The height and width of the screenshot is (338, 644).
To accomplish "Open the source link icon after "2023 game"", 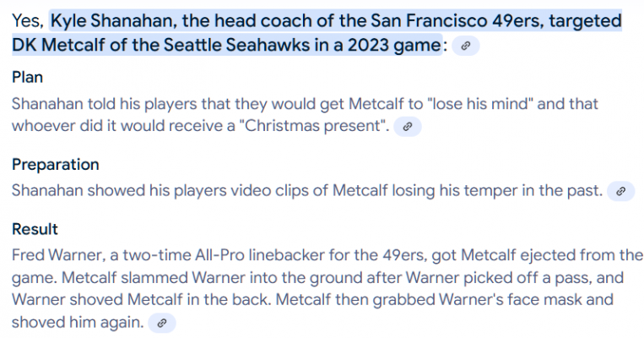I will click(x=465, y=46).
